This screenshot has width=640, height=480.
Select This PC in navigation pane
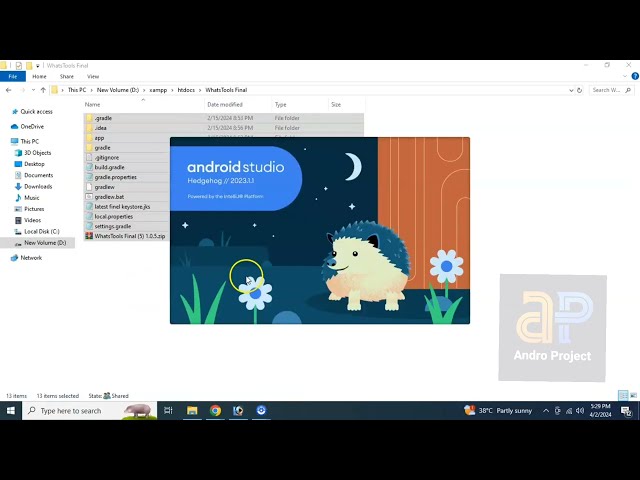[x=25, y=141]
